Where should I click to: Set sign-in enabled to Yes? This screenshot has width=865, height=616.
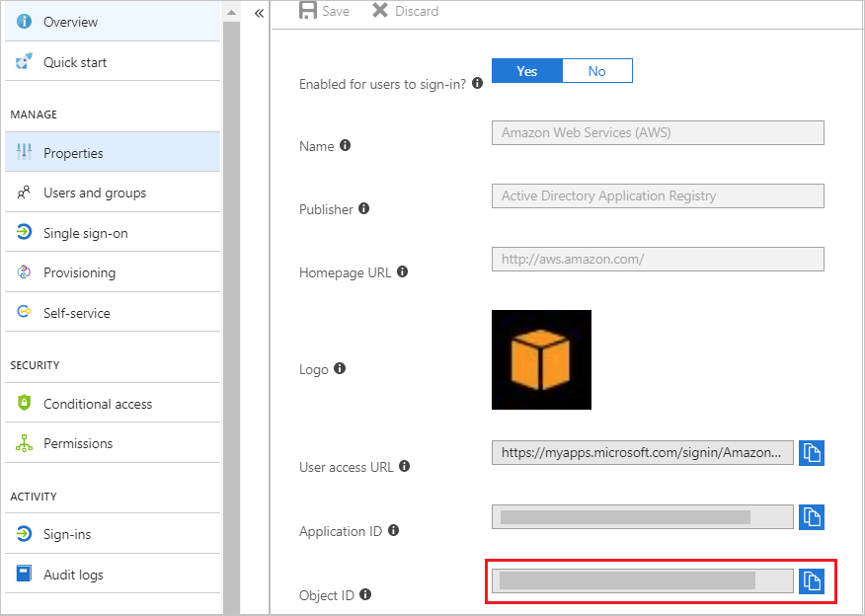(527, 71)
